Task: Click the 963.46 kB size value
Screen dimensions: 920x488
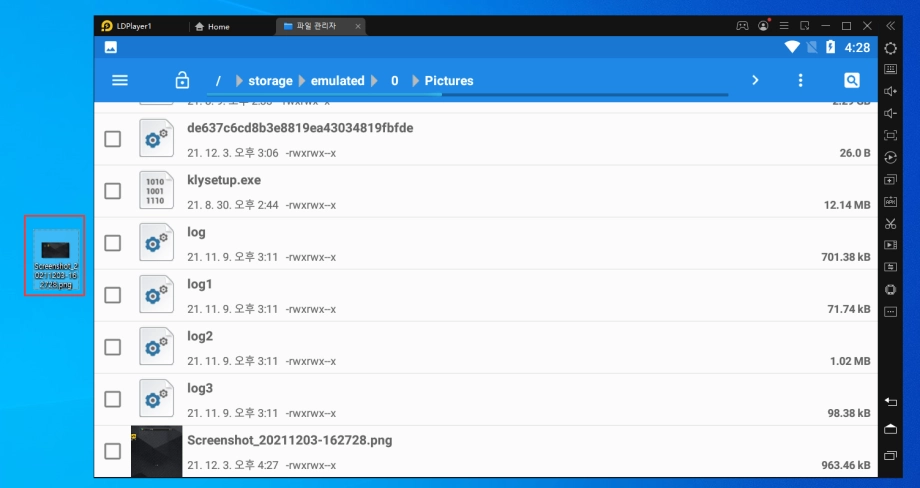Action: 845,465
